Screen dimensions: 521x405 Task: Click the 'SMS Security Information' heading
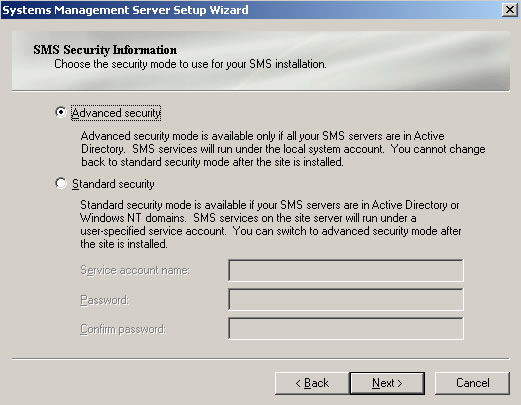(x=105, y=50)
